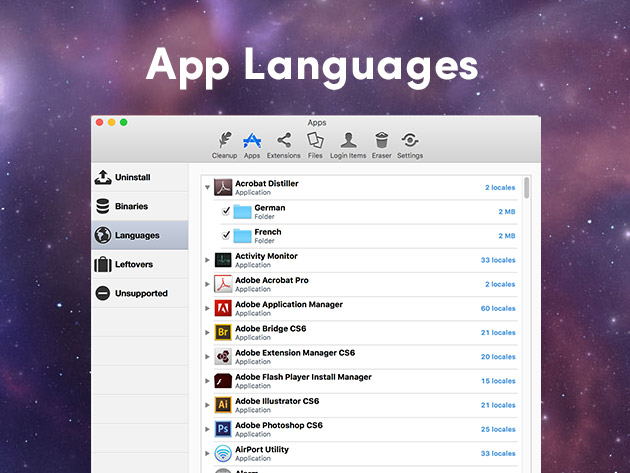Open the Cleanup toolbar feather icon
Viewport: 630px width, 473px height.
pyautogui.click(x=225, y=140)
